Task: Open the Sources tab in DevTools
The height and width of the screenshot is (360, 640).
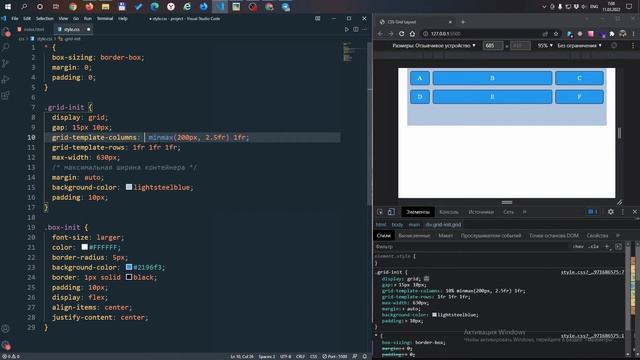Action: tap(481, 212)
